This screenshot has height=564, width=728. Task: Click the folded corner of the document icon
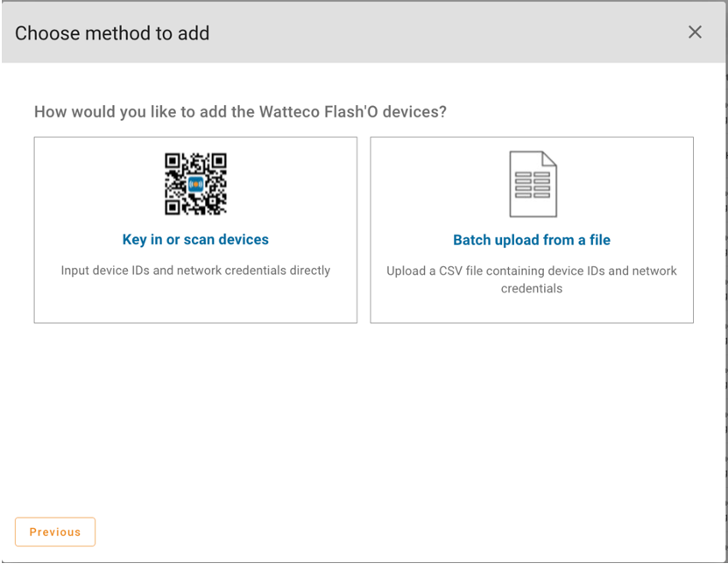[549, 159]
